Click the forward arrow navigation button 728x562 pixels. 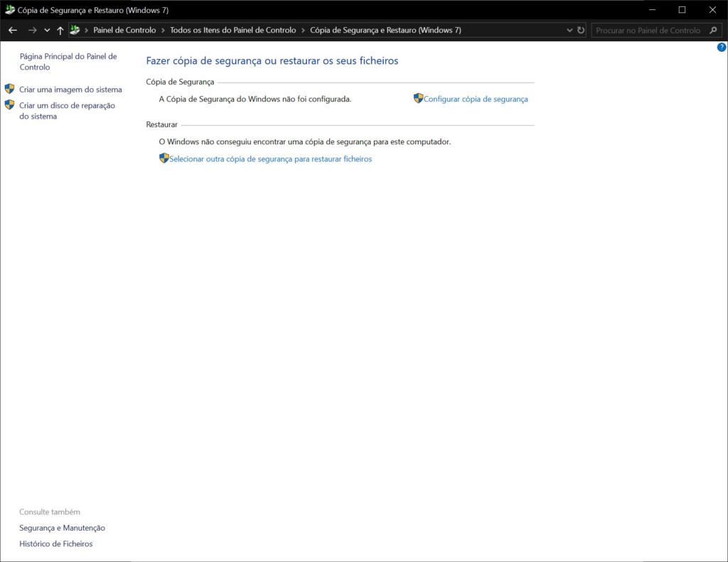pos(32,30)
